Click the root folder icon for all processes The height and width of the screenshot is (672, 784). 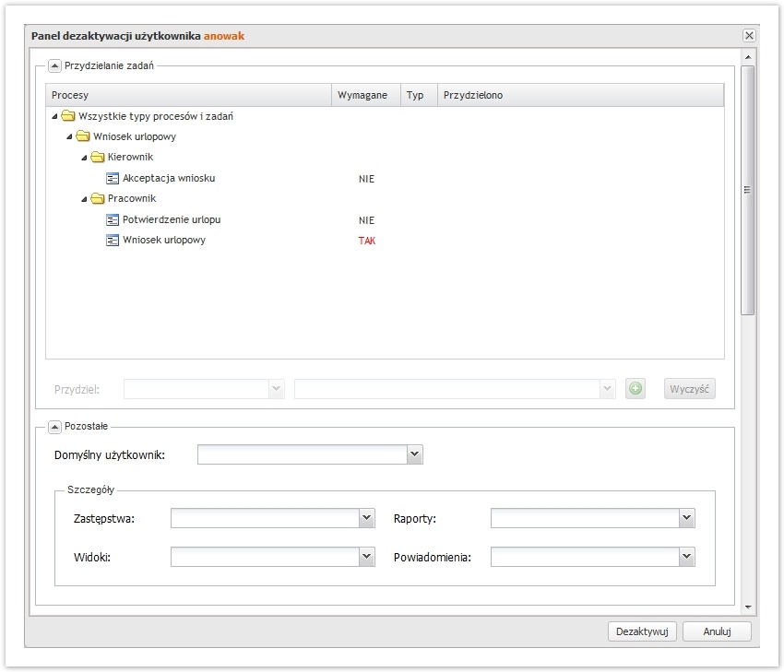pos(68,117)
